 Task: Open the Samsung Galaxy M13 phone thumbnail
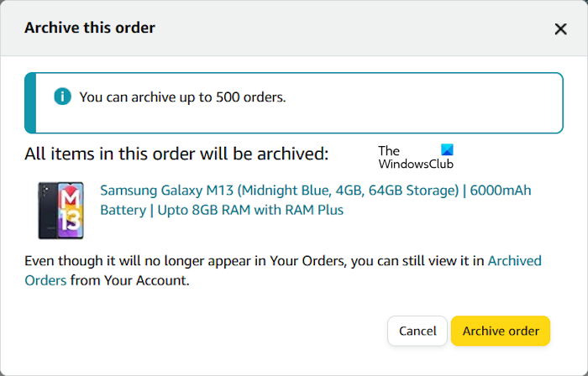point(60,210)
